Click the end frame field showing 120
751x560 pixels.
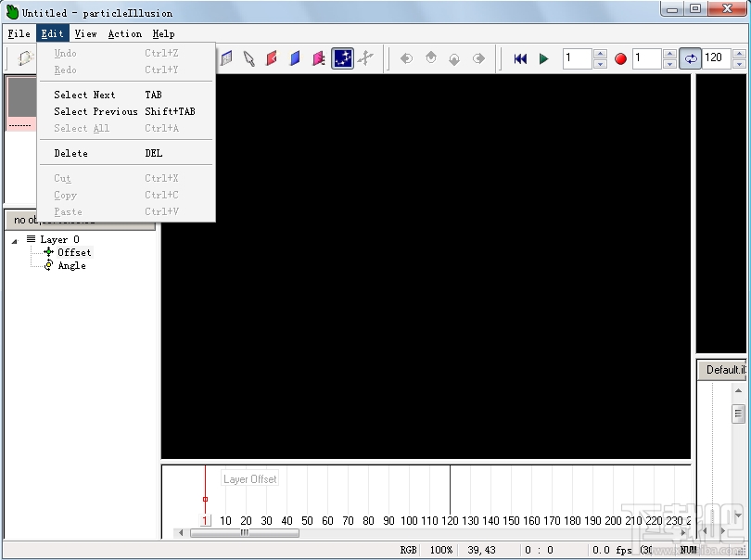[x=714, y=58]
